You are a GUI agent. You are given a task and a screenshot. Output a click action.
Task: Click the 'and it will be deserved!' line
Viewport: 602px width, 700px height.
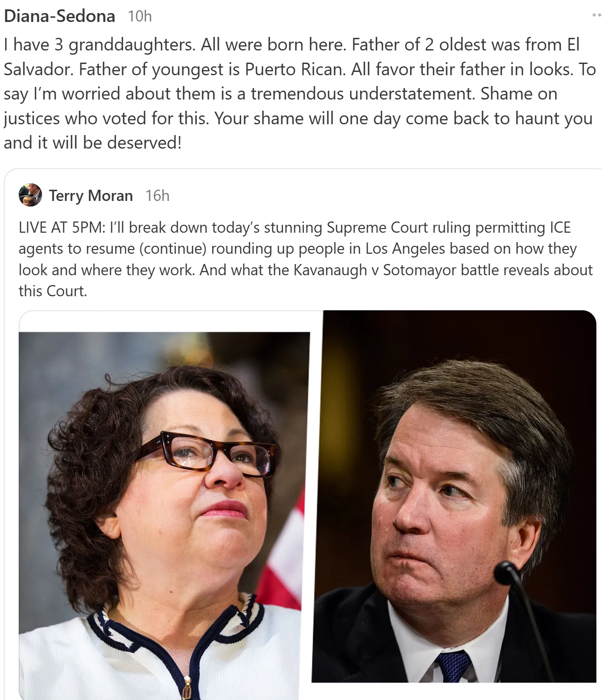(x=93, y=143)
